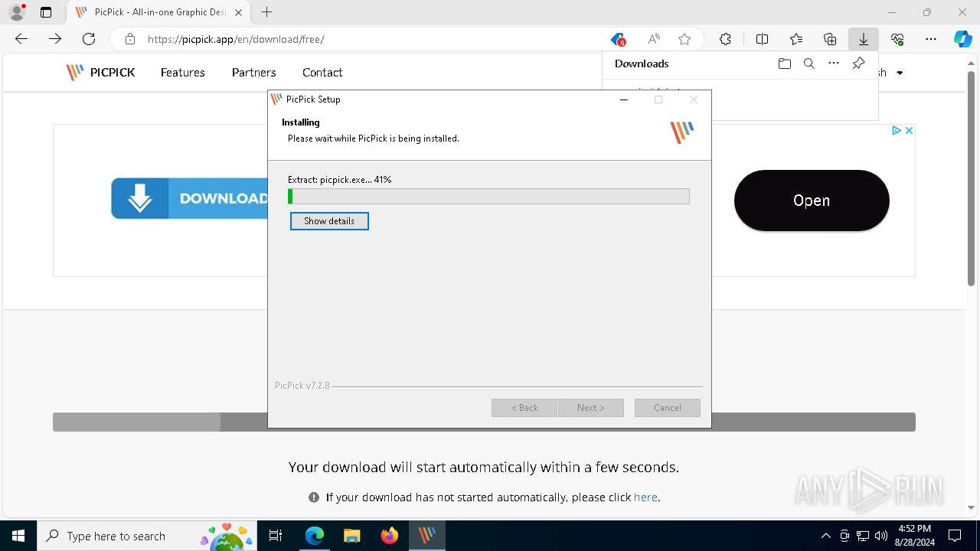Click the installer progress bar

click(488, 197)
